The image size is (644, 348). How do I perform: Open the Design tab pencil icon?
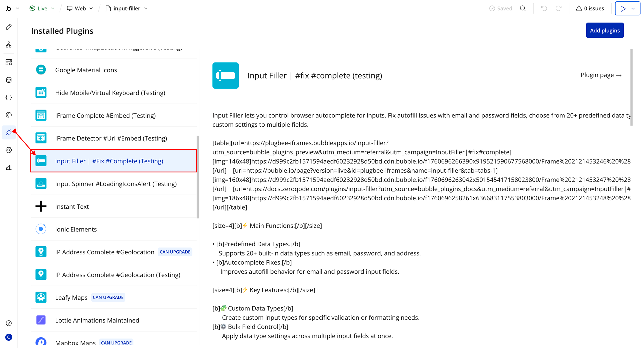9,27
